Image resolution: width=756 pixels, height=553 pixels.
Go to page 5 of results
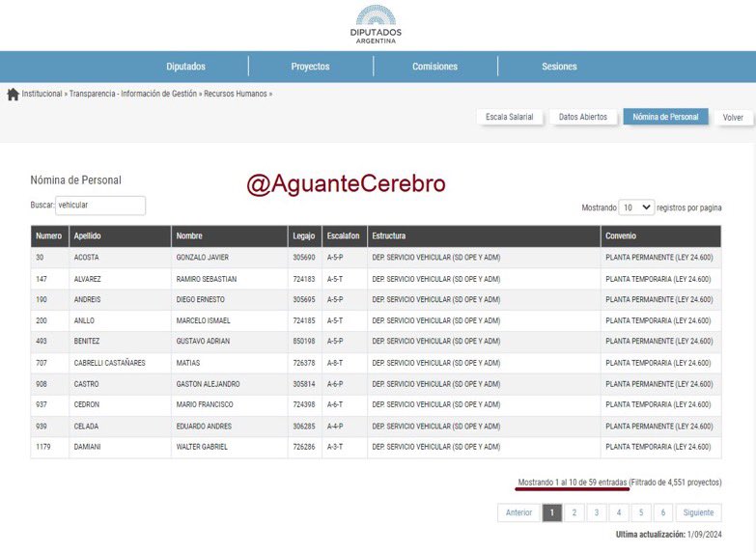tap(641, 512)
